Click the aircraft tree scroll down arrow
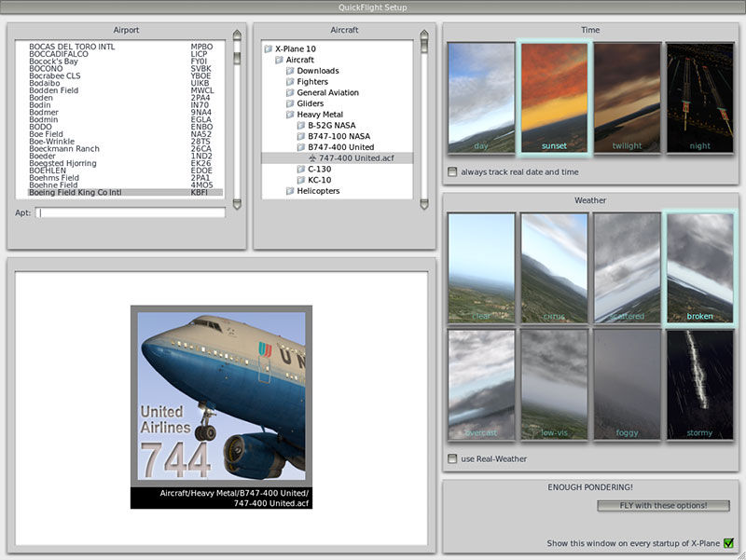 pyautogui.click(x=424, y=204)
